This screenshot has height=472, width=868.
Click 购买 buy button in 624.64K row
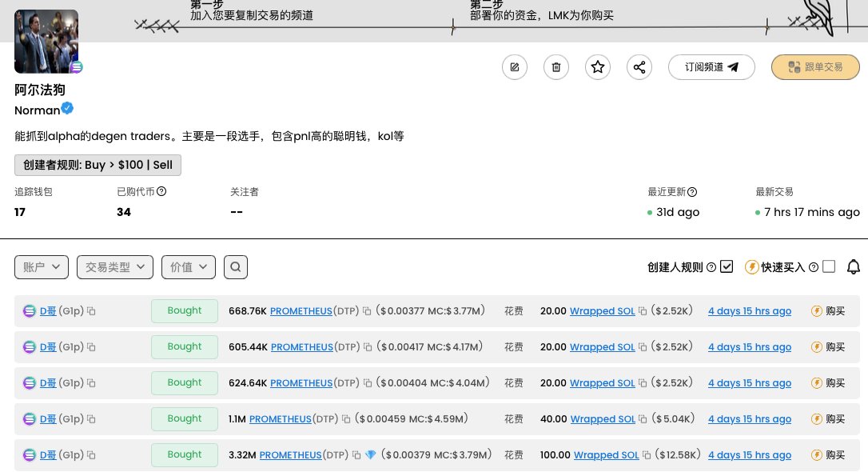coord(828,383)
